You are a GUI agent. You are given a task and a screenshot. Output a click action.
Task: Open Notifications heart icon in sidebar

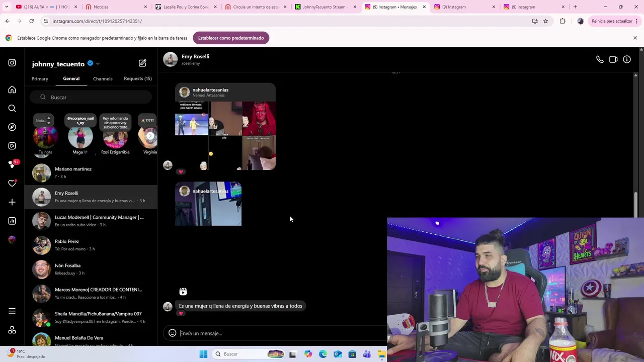(12, 184)
